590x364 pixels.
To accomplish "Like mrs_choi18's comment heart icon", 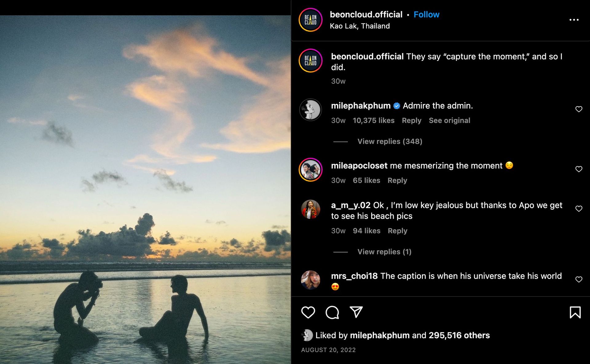I will pos(579,279).
